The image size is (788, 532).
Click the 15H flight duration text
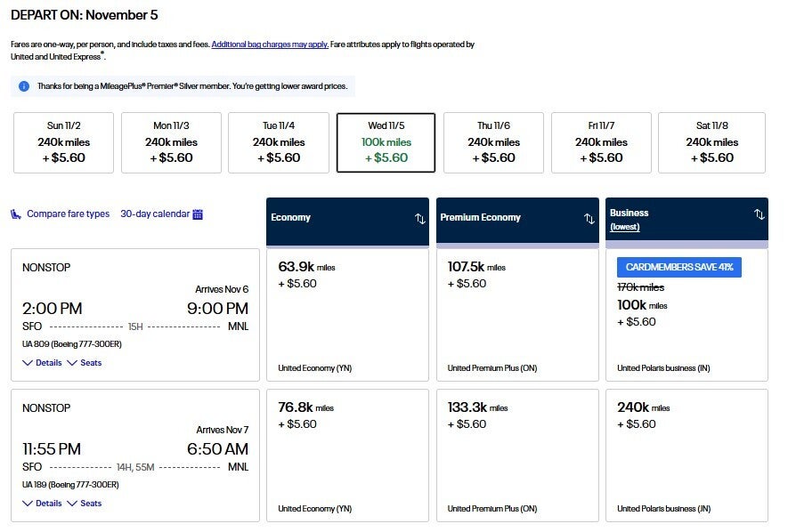135,326
